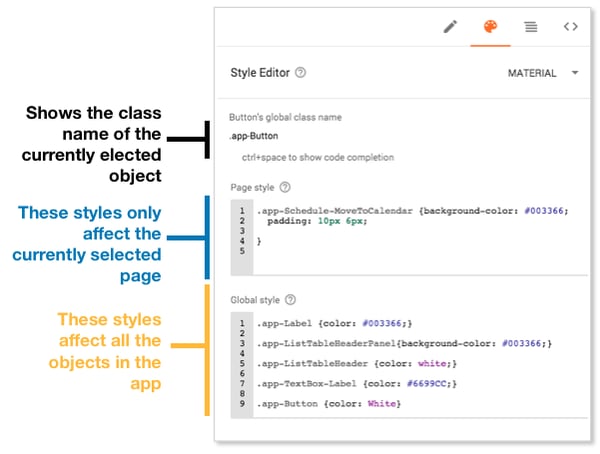Click help icon next to Page style
Screen dimensions: 600x454
[285, 187]
